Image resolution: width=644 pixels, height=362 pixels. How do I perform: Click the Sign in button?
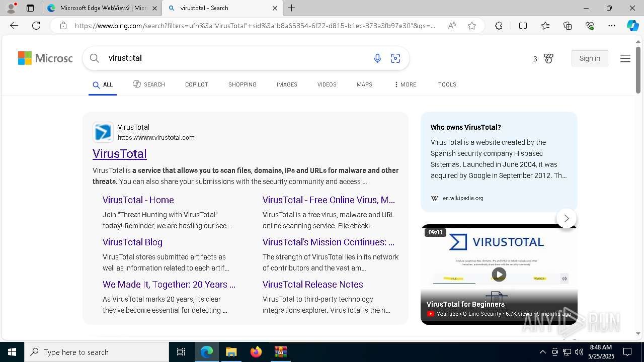590,58
